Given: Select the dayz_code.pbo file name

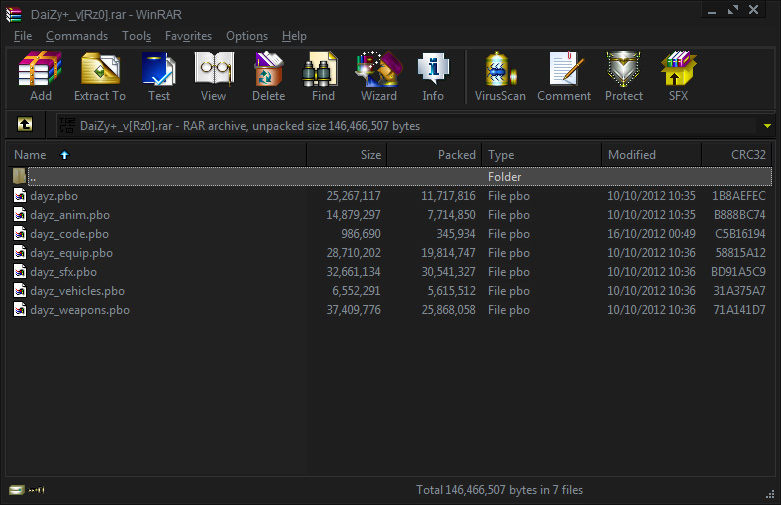Looking at the screenshot, I should pos(69,234).
